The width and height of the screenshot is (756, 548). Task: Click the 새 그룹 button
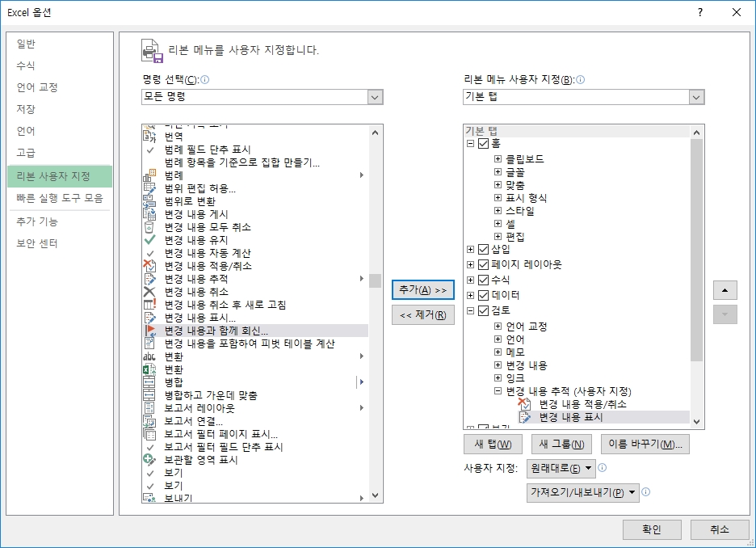[x=560, y=445]
